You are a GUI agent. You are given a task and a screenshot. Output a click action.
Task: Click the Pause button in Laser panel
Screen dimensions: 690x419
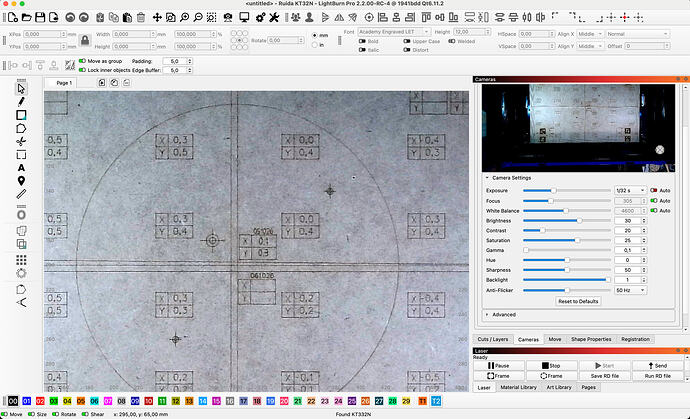(x=499, y=366)
